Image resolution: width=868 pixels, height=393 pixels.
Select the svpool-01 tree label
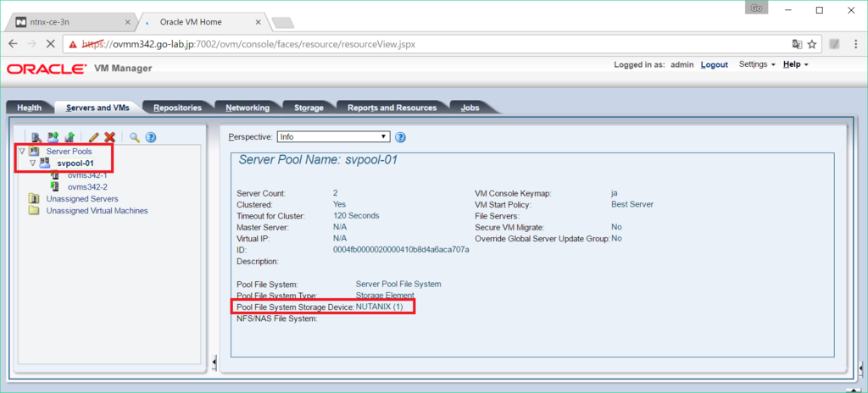[x=75, y=163]
